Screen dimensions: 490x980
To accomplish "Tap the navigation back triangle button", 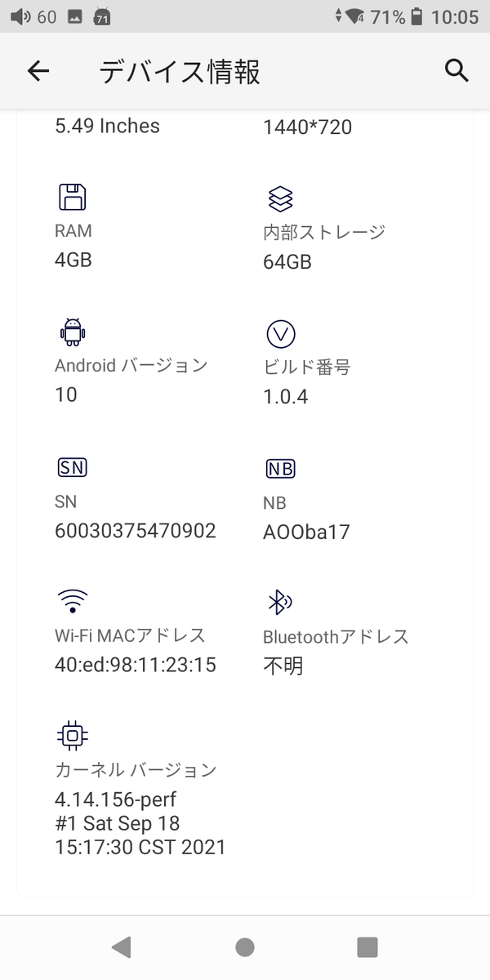I will (x=122, y=947).
